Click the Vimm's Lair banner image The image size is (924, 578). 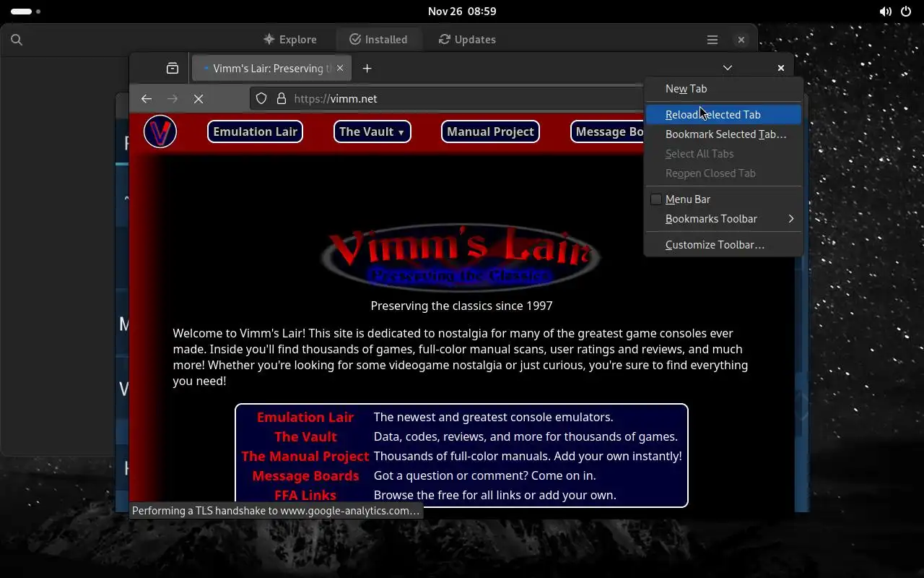[461, 257]
